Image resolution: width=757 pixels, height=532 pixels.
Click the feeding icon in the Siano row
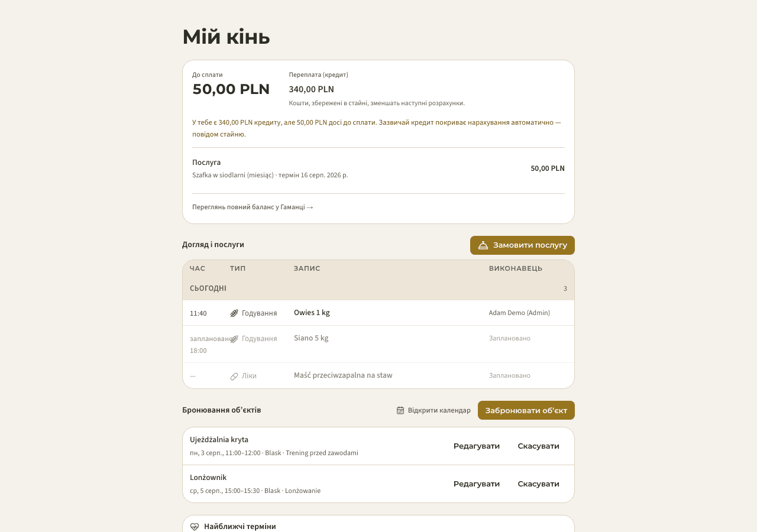click(234, 339)
